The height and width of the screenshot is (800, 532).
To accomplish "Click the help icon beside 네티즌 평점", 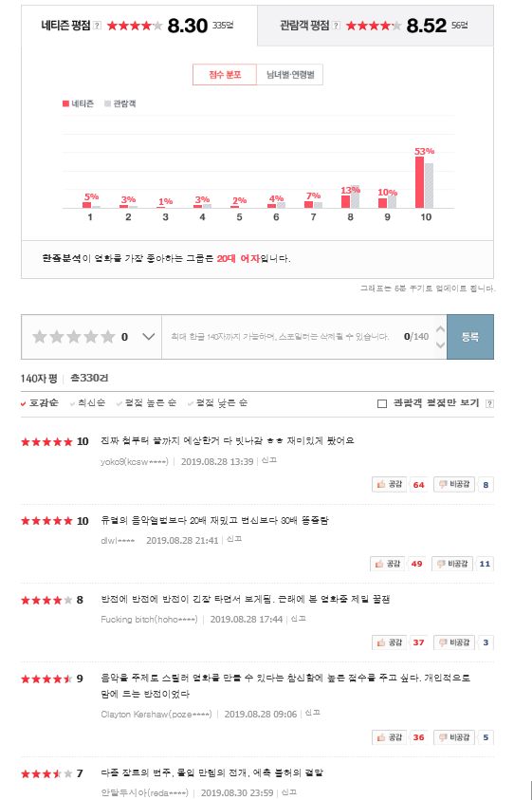I will click(98, 26).
